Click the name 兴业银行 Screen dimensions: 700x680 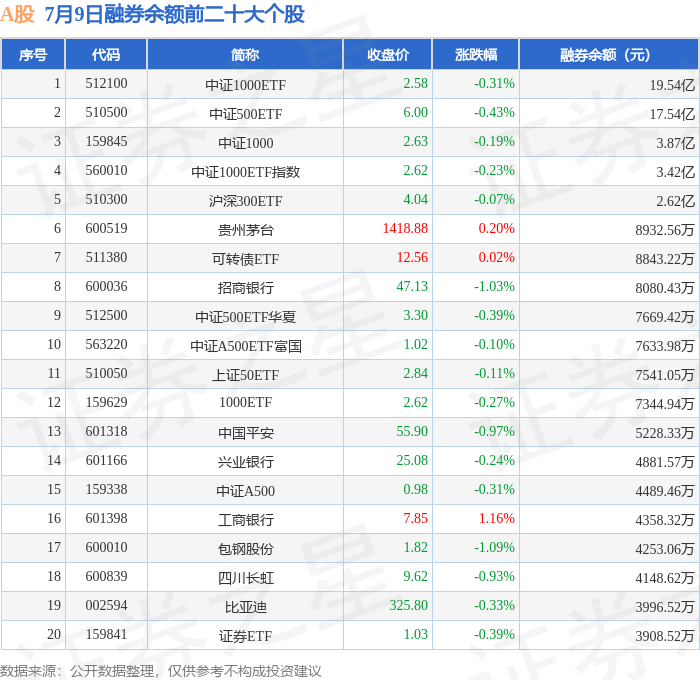tap(246, 462)
